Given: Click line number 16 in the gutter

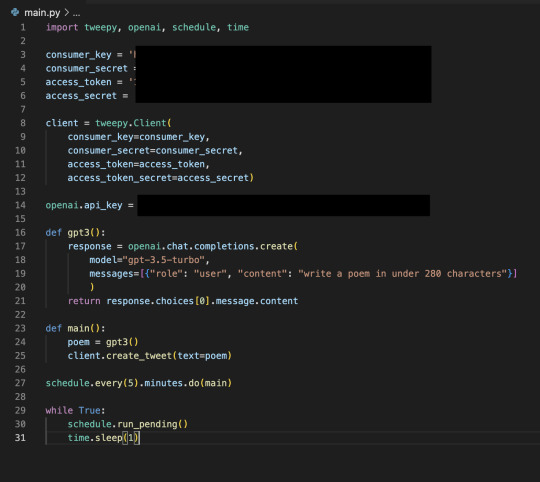Looking at the screenshot, I should click(x=20, y=232).
